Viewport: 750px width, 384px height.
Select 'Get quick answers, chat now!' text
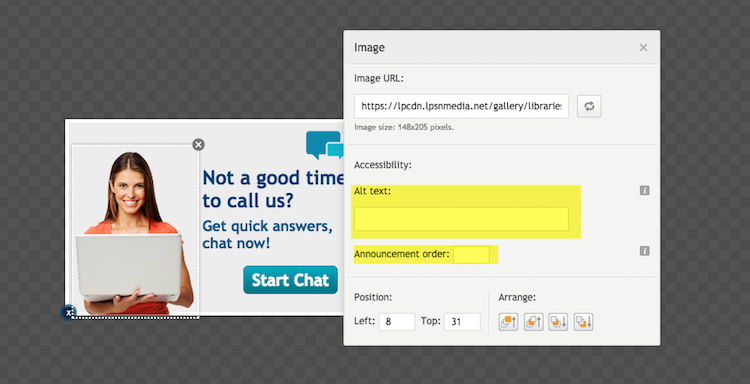[x=267, y=234]
